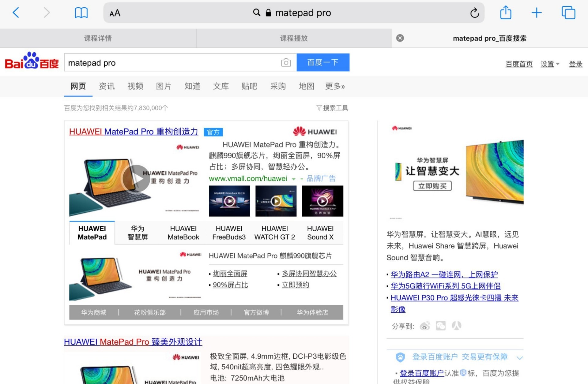Open HUAWEI MatePad Pro 重构创造力 result
The width and height of the screenshot is (588, 384).
coord(134,132)
